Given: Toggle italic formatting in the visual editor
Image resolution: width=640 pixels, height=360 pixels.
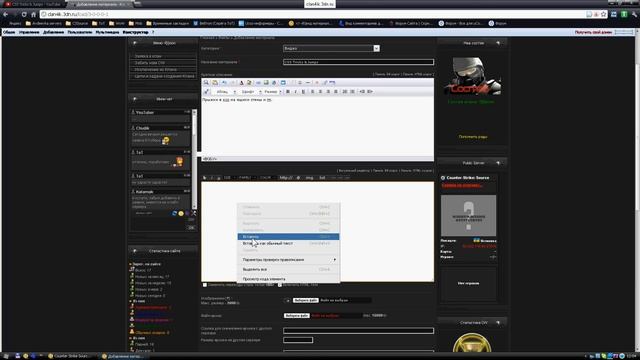Looking at the screenshot, I should click(295, 91).
